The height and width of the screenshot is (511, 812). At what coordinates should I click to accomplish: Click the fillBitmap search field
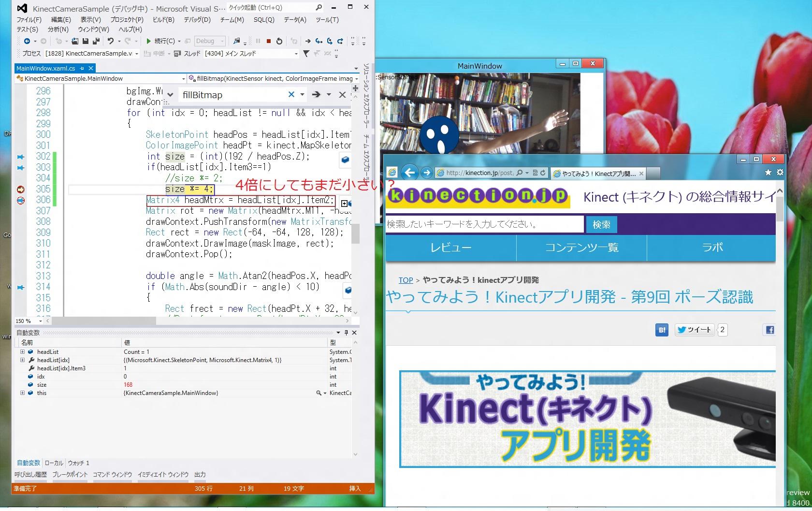(233, 95)
